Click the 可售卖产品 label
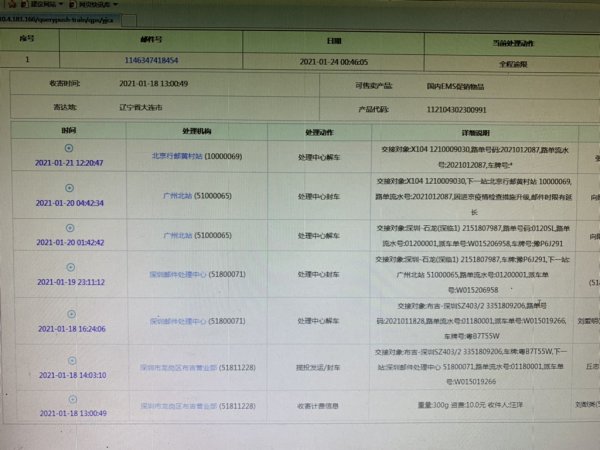The image size is (600, 450). coord(373,85)
